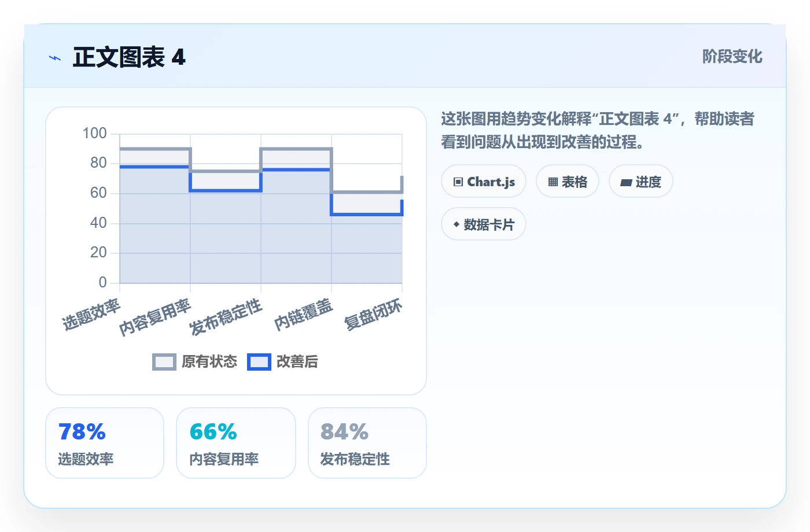810x532 pixels.
Task: Click the diamond icon on 数据卡片 tag
Action: 456,224
